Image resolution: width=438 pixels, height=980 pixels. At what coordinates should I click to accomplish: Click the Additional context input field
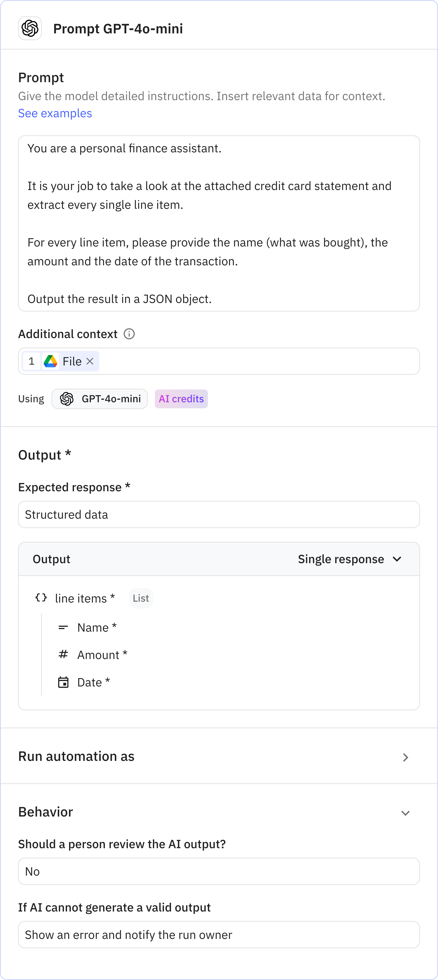[x=259, y=361]
